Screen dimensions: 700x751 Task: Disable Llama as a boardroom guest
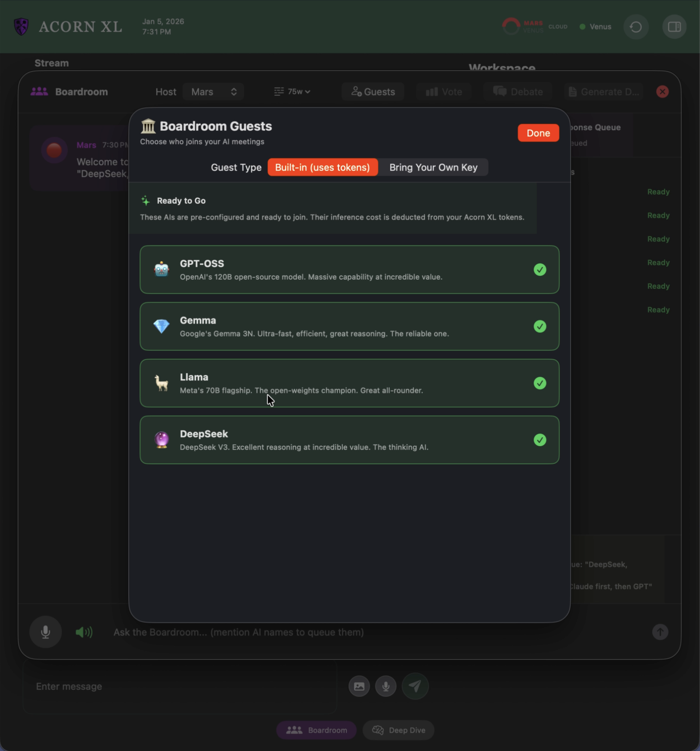click(540, 383)
